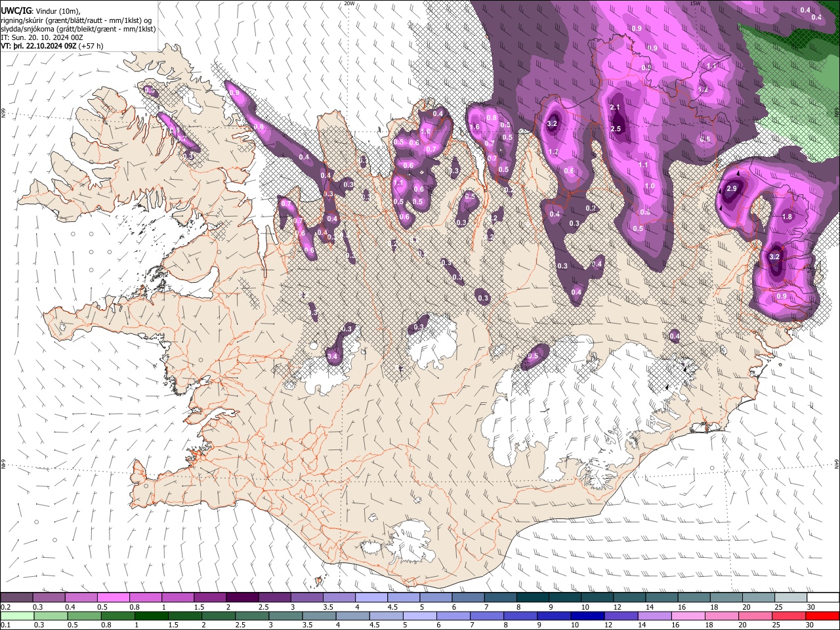The height and width of the screenshot is (630, 840).
Task: Click the '(+57 h)' forecast lead label
Action: tap(91, 46)
